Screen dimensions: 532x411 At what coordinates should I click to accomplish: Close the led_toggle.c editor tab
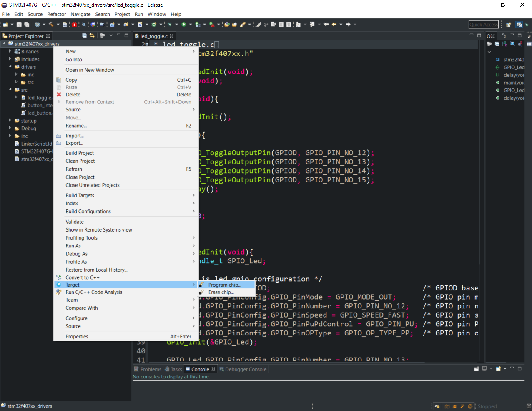point(172,36)
